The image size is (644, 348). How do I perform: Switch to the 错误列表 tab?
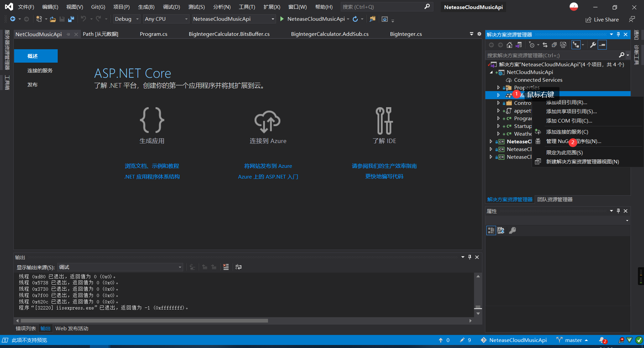[26, 329]
